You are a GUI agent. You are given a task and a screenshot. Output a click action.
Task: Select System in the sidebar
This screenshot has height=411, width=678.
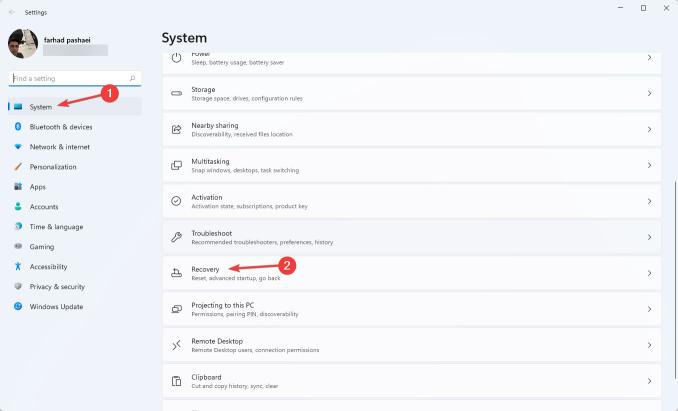[75, 106]
